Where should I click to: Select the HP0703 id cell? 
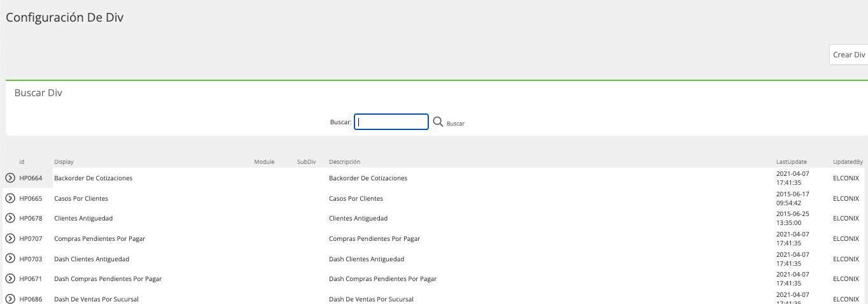click(31, 259)
